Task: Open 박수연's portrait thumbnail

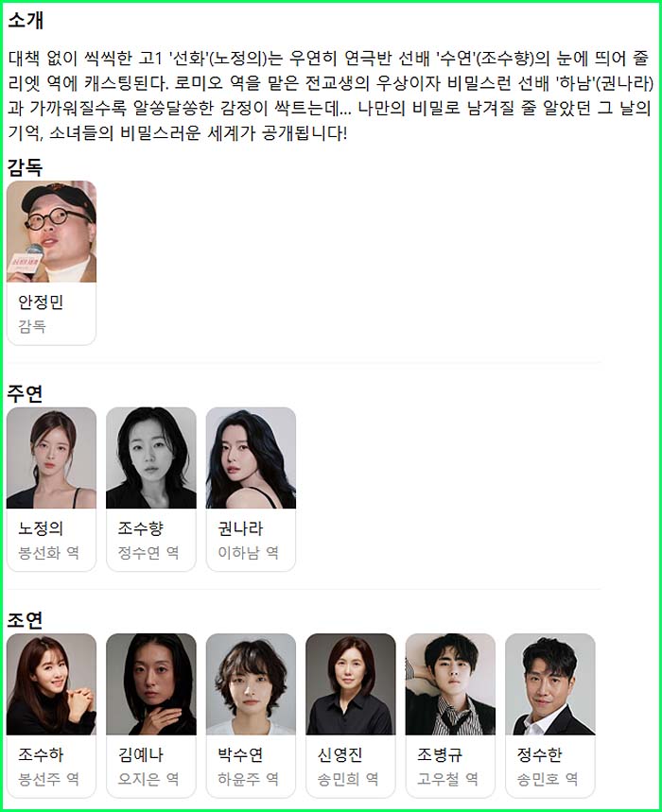Action: [251, 684]
